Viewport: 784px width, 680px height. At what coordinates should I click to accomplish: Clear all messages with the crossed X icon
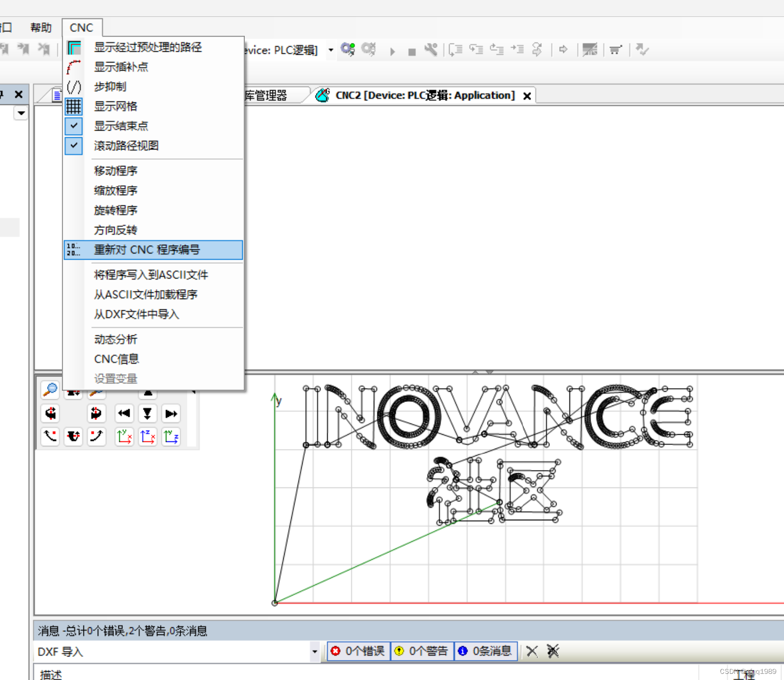pyautogui.click(x=553, y=651)
